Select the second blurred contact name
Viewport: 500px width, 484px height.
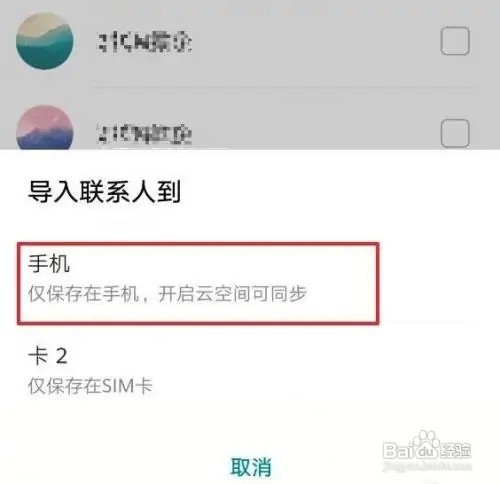[145, 134]
